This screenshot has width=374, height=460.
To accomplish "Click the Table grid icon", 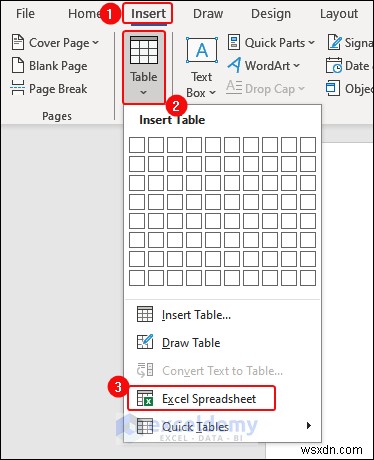I will [x=144, y=50].
